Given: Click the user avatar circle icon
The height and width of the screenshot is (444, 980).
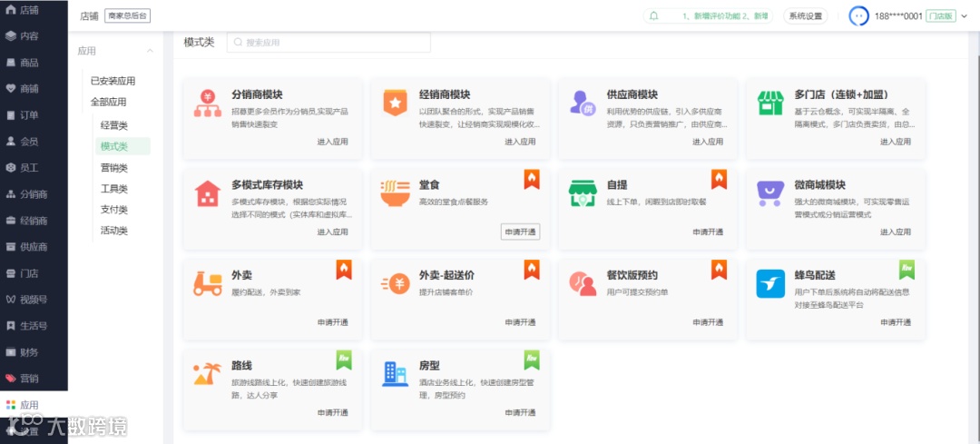Looking at the screenshot, I should [858, 16].
